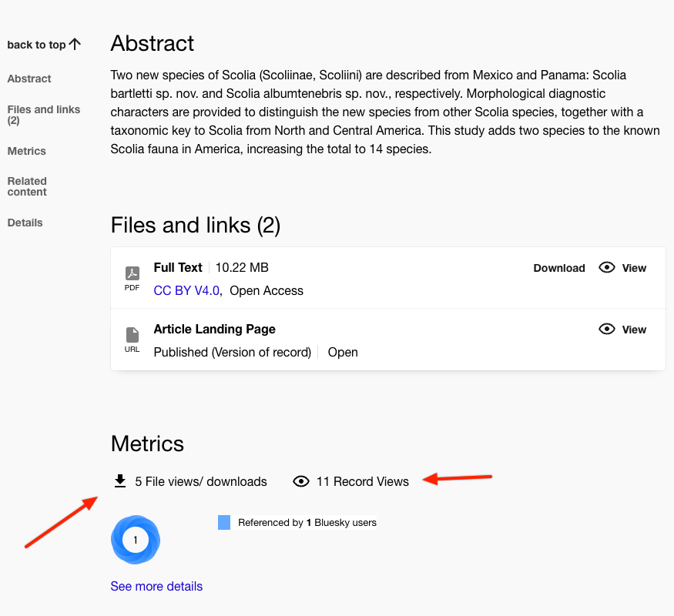Jump to Details section from sidebar
The width and height of the screenshot is (674, 616).
[x=25, y=223]
